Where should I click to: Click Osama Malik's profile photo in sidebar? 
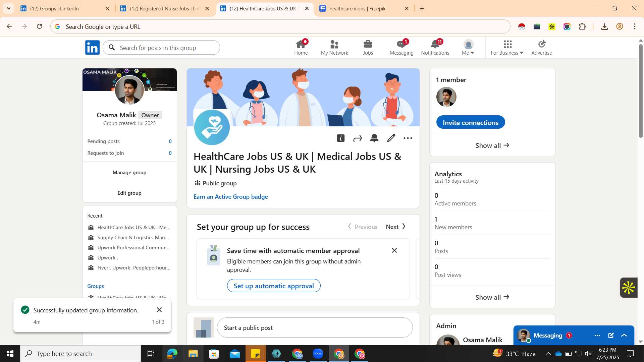(x=129, y=90)
